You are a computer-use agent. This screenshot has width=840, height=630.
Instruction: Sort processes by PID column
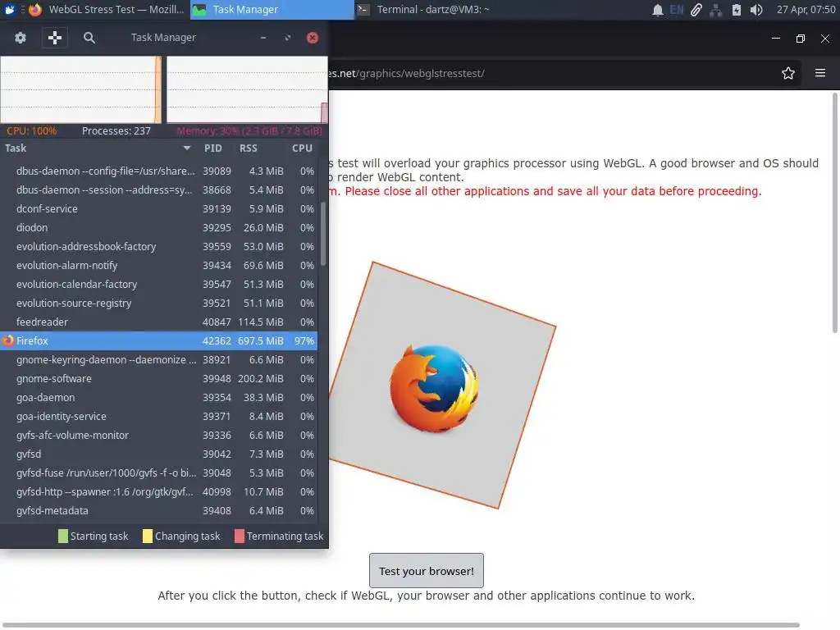(x=213, y=148)
